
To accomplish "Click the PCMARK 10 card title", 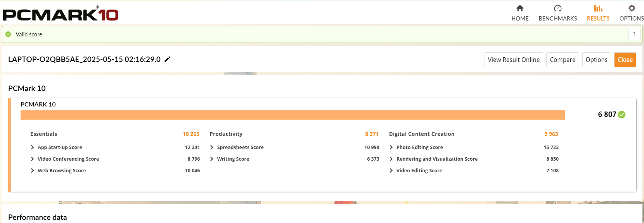I will (38, 105).
